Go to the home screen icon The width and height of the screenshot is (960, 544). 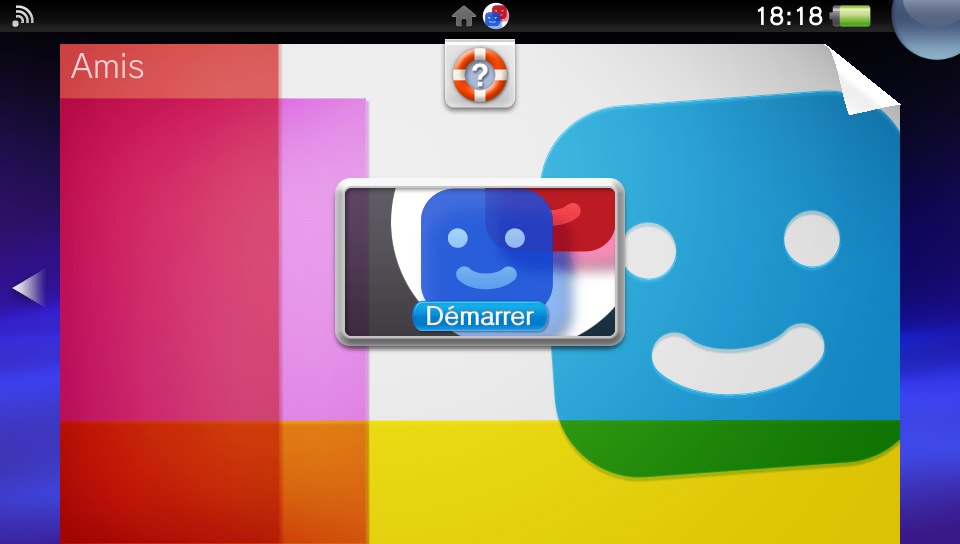click(x=463, y=17)
